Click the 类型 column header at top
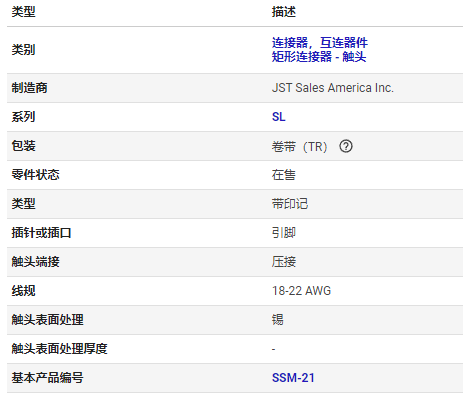The image size is (463, 398). point(23,12)
